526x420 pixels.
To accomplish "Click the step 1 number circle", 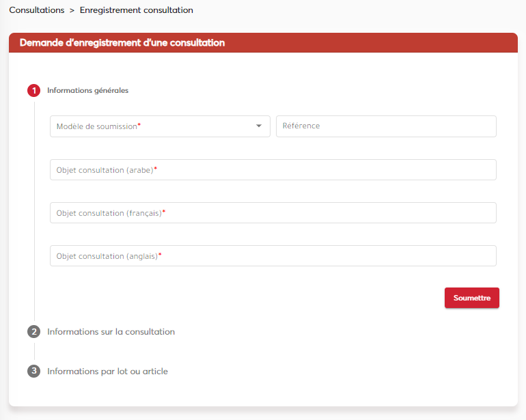I will (x=34, y=90).
